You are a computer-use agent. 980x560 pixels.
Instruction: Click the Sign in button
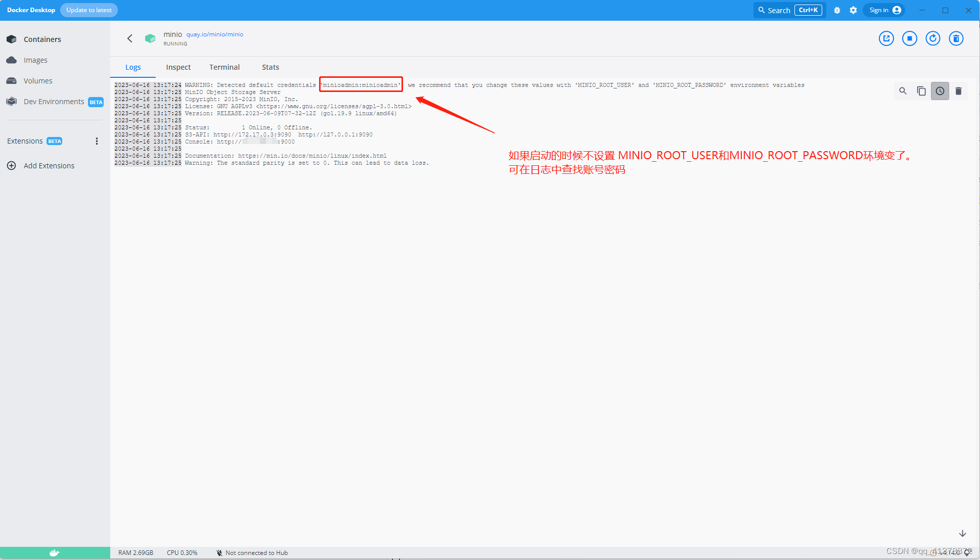tap(884, 10)
